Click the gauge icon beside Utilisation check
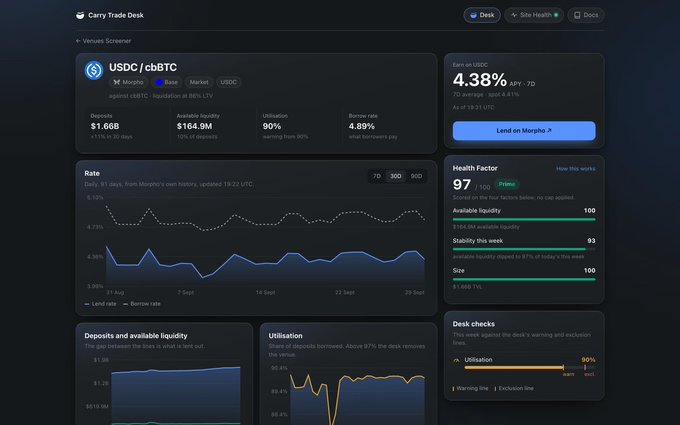 pos(456,360)
